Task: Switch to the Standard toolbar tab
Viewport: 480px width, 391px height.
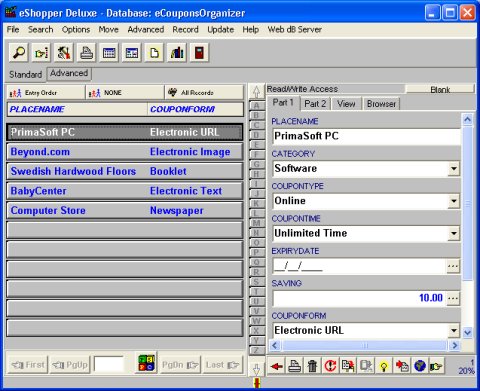Action: 26,74
